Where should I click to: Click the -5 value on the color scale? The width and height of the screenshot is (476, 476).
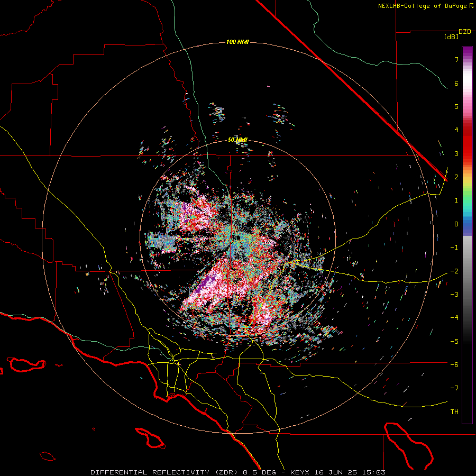454,341
